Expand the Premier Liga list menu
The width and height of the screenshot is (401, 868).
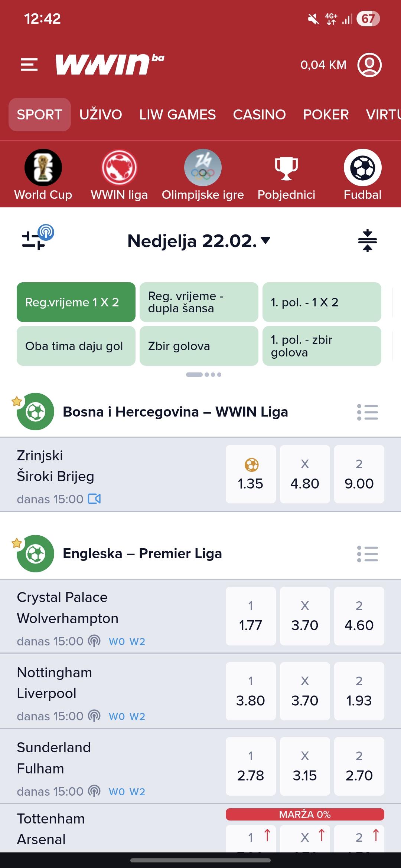click(x=367, y=554)
